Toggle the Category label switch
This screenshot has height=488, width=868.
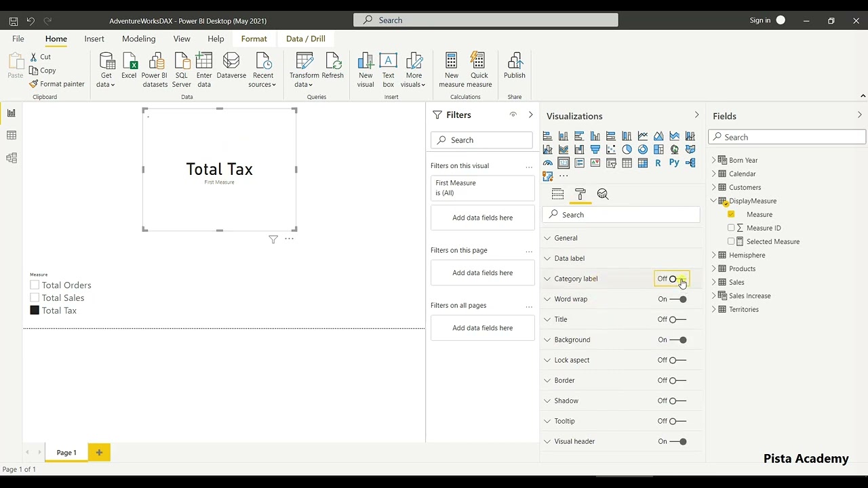677,279
